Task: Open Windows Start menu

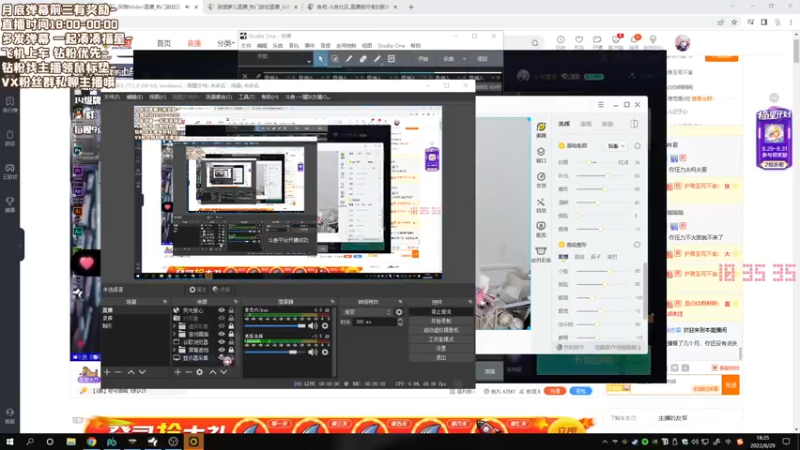Action: (x=10, y=441)
